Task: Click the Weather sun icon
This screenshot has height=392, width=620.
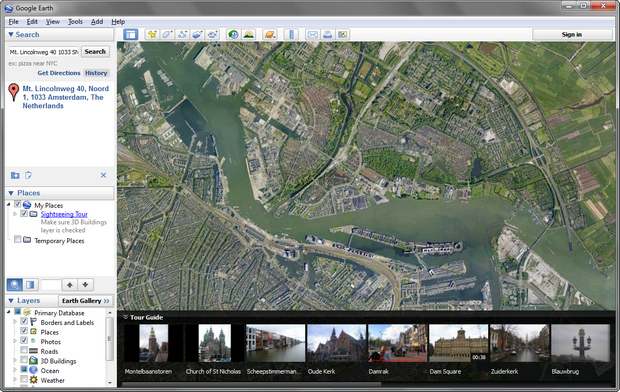Action: pyautogui.click(x=34, y=380)
